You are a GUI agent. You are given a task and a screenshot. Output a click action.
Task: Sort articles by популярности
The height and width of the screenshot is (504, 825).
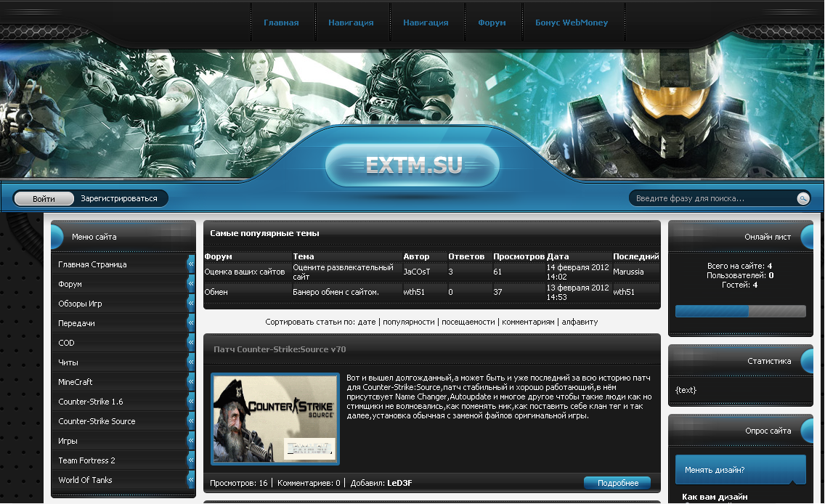[x=409, y=322]
